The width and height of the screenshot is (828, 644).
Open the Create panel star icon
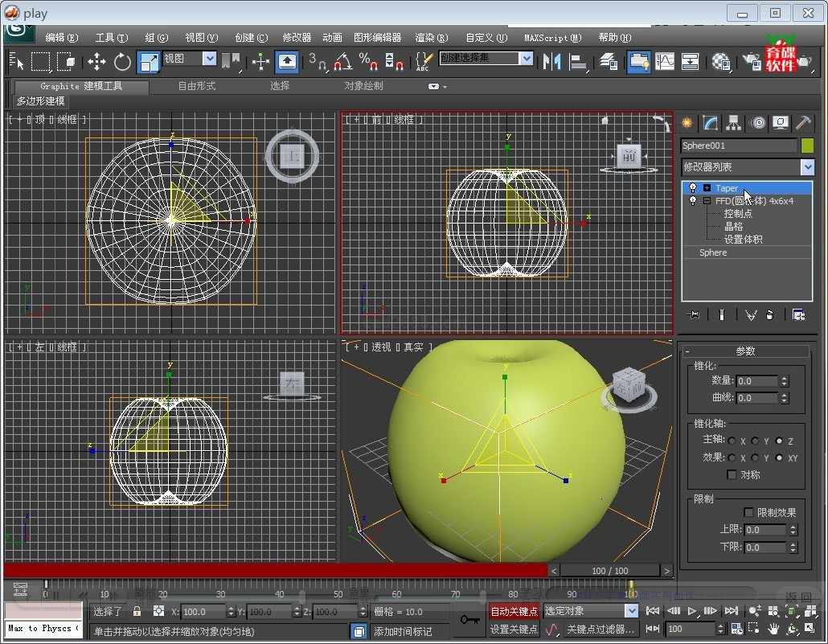(687, 123)
